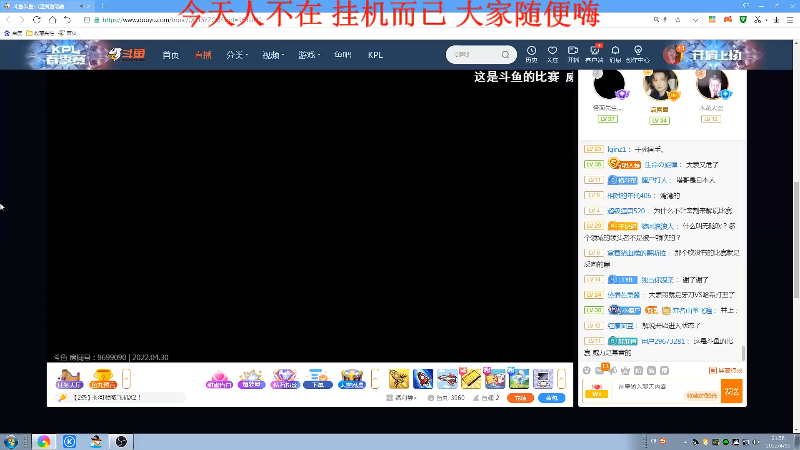Image resolution: width=800 pixels, height=450 pixels.
Task: Click the browser address bar URL
Action: tap(182, 20)
